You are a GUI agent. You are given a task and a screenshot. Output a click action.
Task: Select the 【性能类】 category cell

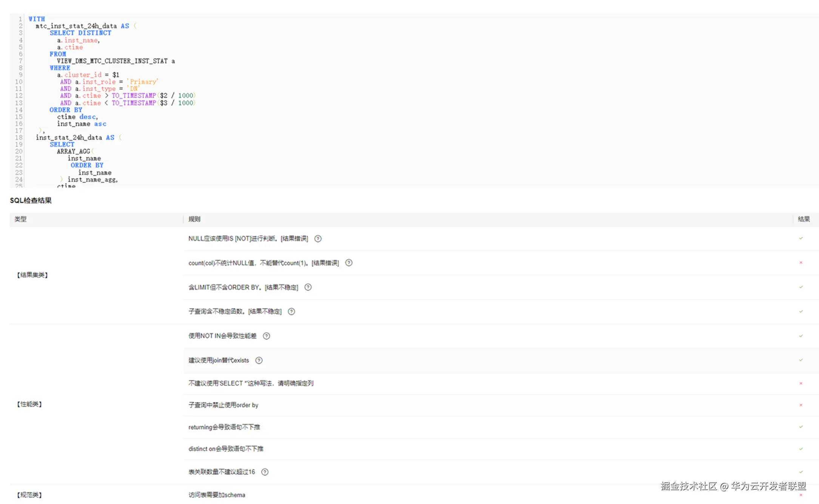(x=29, y=404)
